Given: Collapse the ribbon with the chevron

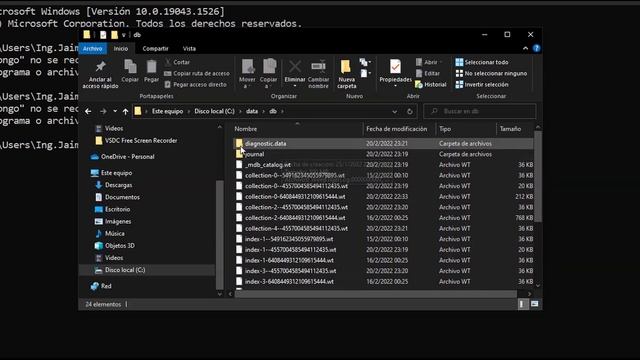Looking at the screenshot, I should pos(525,48).
